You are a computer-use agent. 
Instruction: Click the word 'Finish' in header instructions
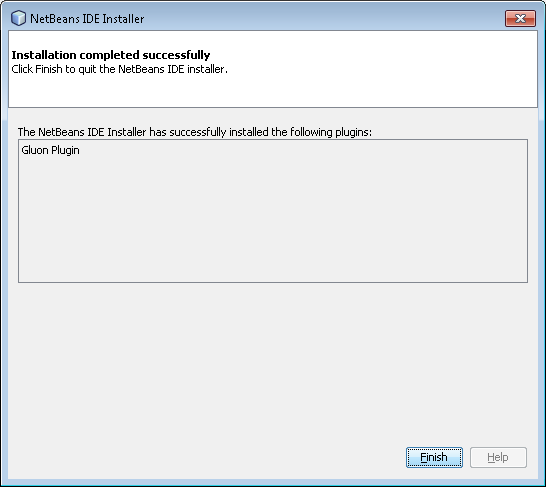49,69
